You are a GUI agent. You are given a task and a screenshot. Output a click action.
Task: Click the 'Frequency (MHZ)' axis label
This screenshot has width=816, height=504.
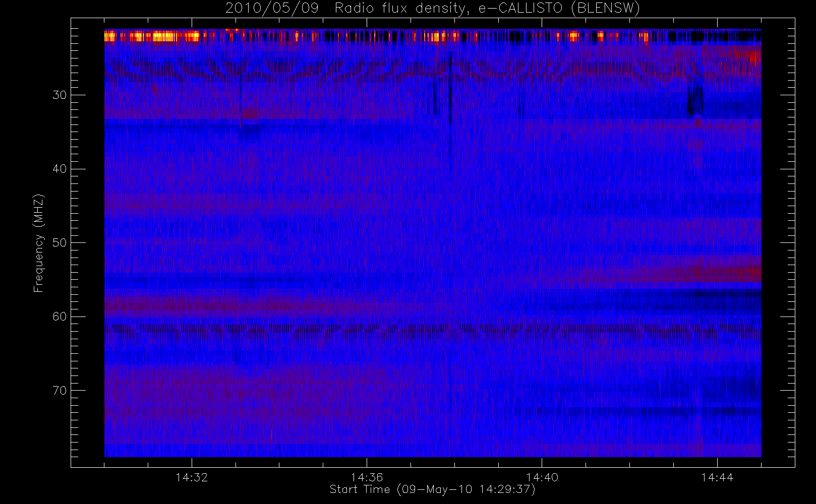(39, 243)
